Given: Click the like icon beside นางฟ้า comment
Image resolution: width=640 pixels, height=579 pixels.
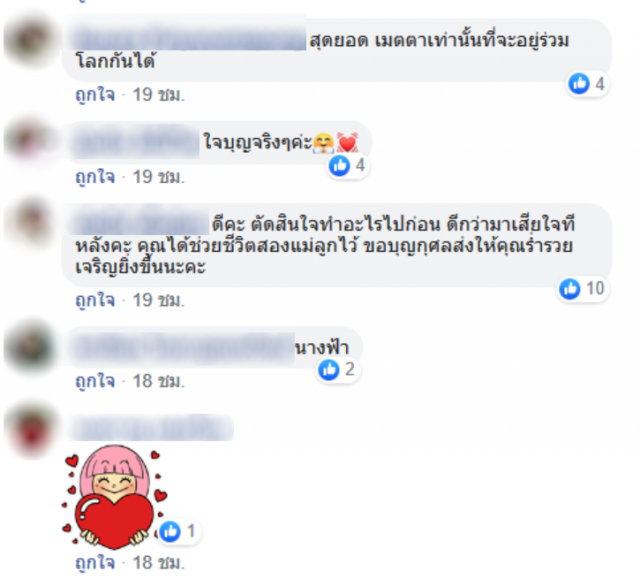Looking at the screenshot, I should [x=329, y=370].
